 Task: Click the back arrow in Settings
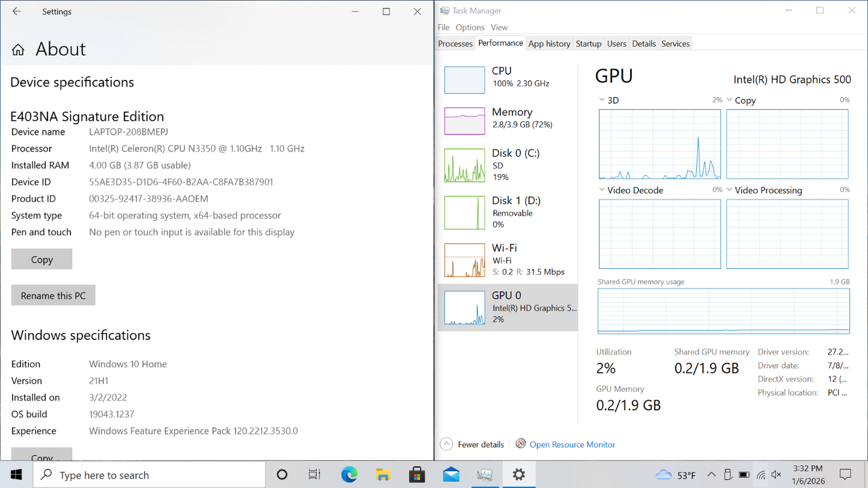(17, 11)
